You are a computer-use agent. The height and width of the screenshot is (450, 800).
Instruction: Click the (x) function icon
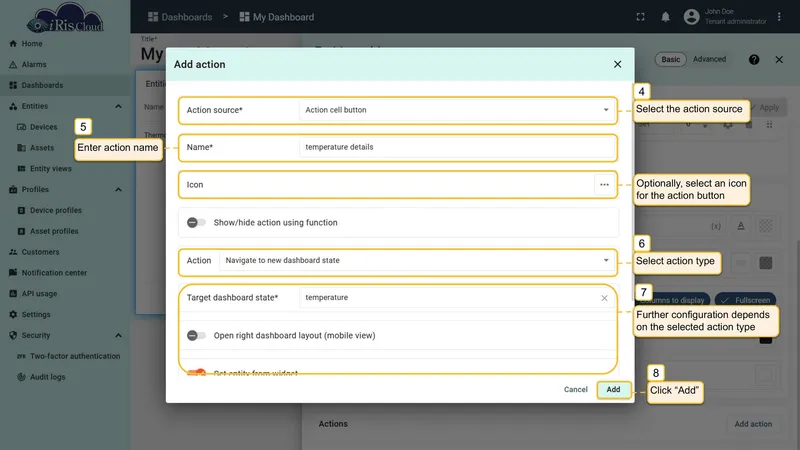pos(716,226)
